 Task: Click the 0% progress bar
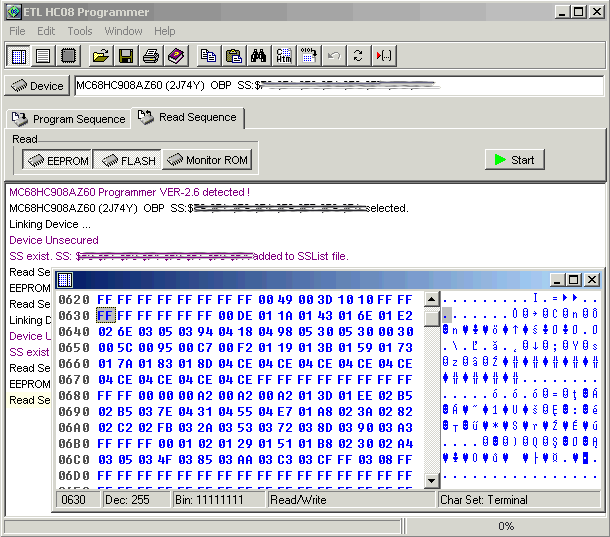coord(506,526)
